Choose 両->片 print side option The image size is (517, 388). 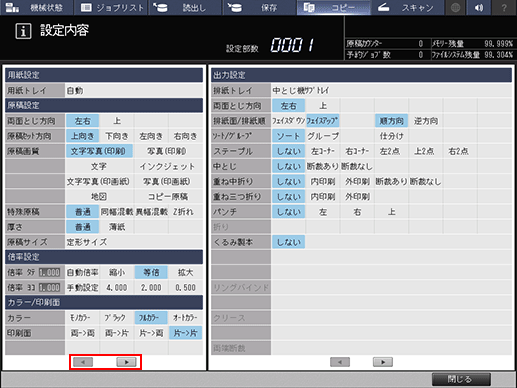point(117,333)
